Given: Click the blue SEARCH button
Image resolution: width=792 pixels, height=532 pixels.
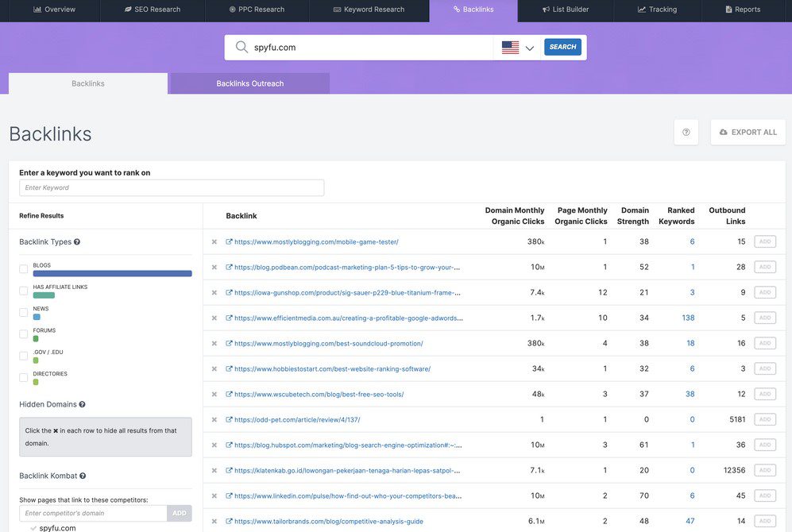Looking at the screenshot, I should click(562, 47).
